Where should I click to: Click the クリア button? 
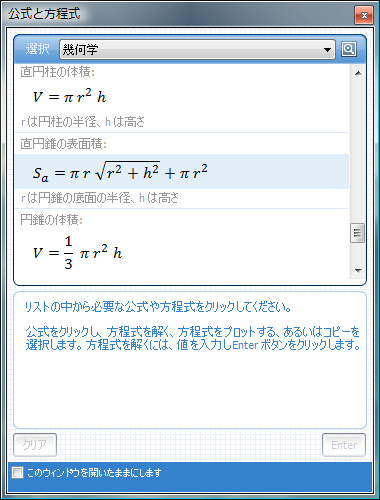35,445
